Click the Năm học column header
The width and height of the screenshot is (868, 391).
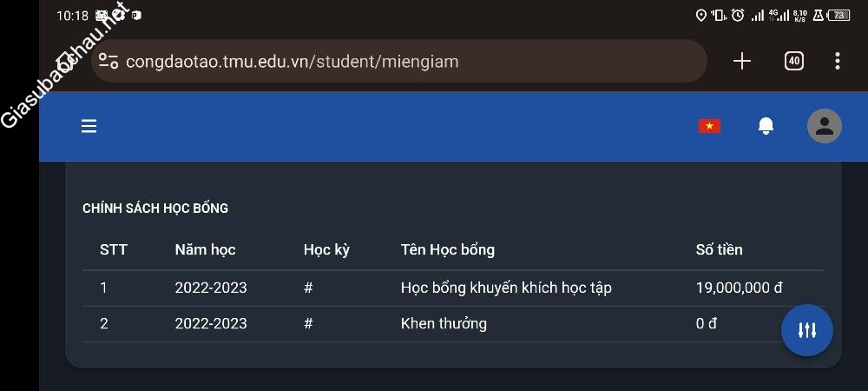(x=205, y=249)
